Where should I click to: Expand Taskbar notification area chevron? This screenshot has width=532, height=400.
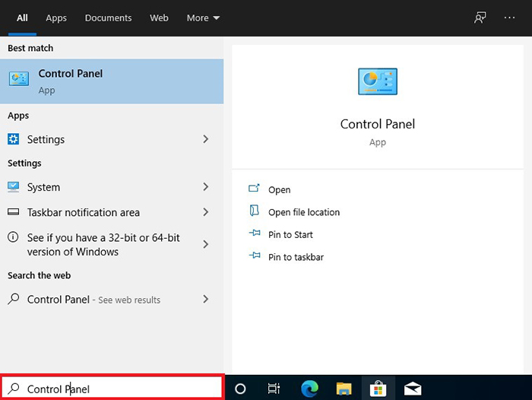206,212
